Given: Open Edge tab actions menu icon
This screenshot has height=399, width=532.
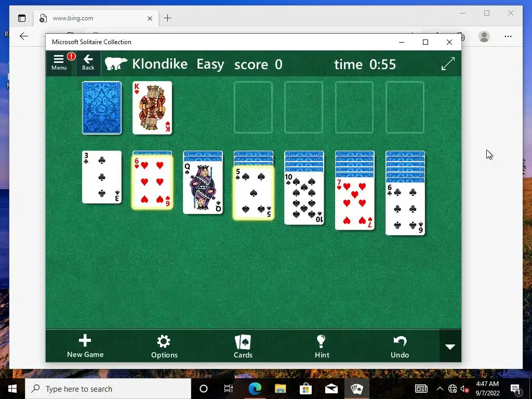Looking at the screenshot, I should (x=22, y=18).
